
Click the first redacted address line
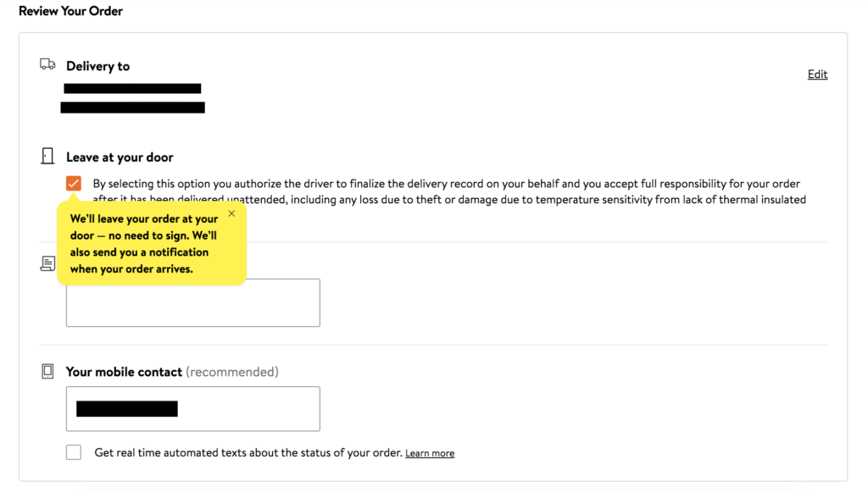click(x=132, y=88)
